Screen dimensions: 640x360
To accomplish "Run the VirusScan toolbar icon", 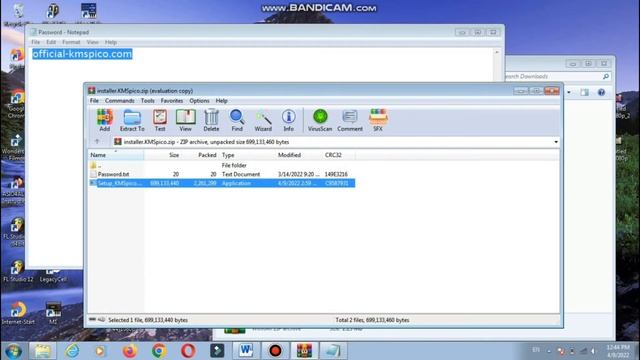I will coord(320,120).
